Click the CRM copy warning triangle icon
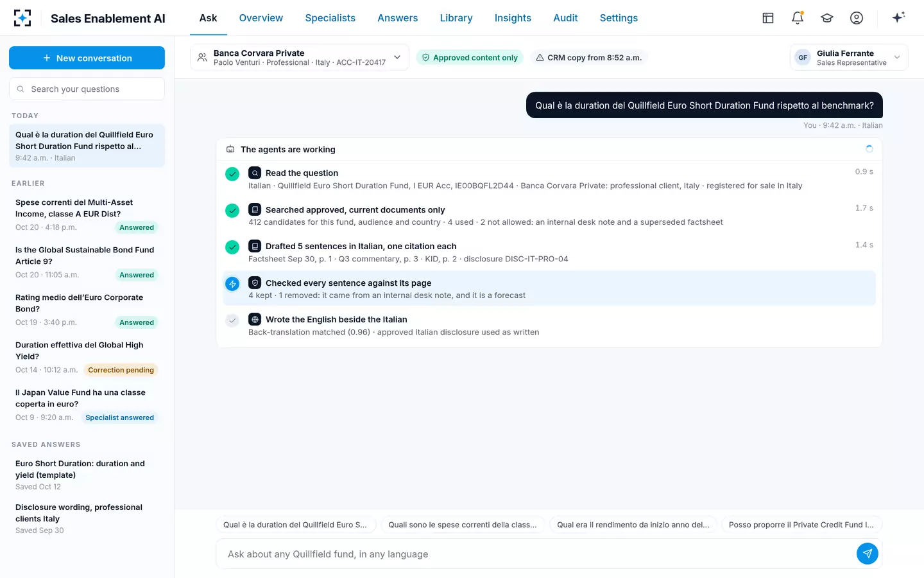This screenshot has width=924, height=578. [540, 58]
